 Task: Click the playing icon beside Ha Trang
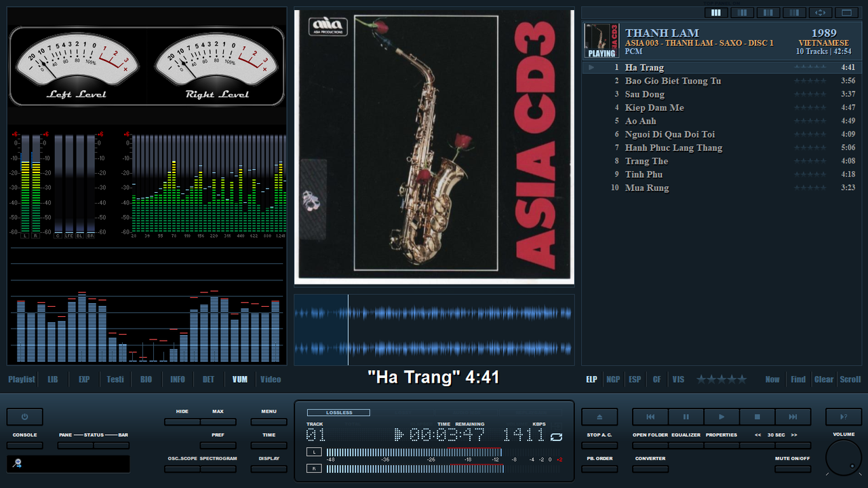click(x=591, y=67)
